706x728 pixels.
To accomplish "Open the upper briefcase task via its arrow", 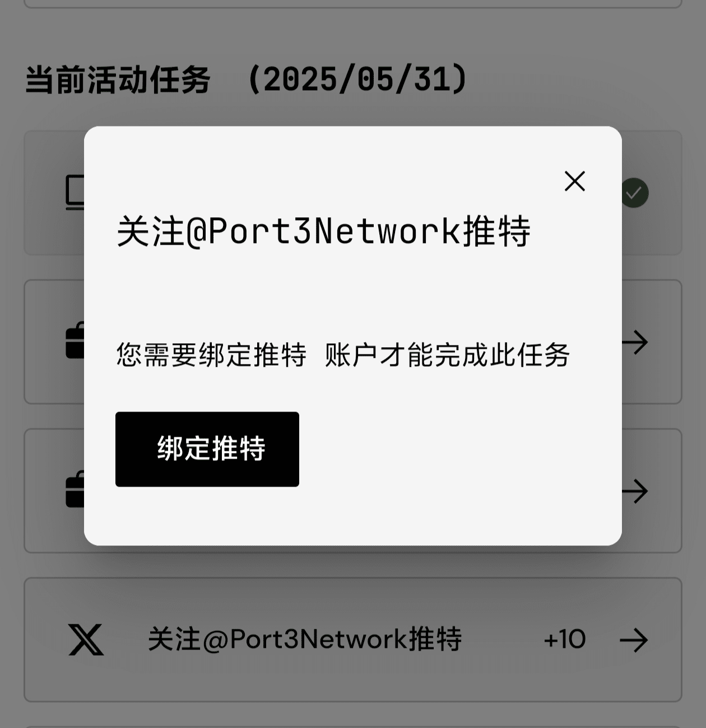I will (635, 342).
